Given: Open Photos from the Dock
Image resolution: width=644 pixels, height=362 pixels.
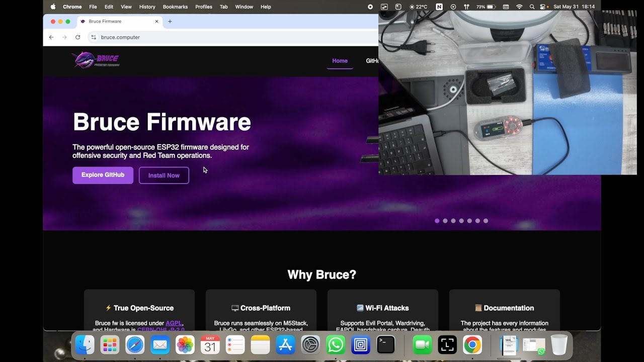Looking at the screenshot, I should 185,345.
